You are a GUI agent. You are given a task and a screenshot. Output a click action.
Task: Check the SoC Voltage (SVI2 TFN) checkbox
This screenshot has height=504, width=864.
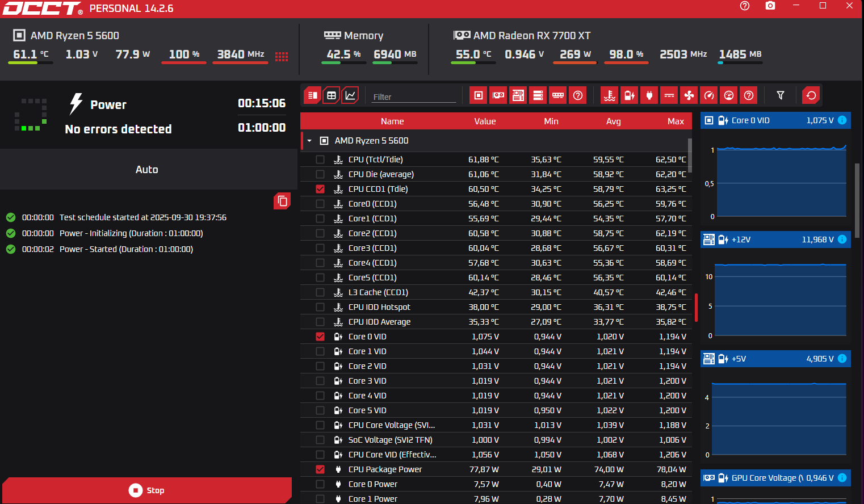[320, 440]
